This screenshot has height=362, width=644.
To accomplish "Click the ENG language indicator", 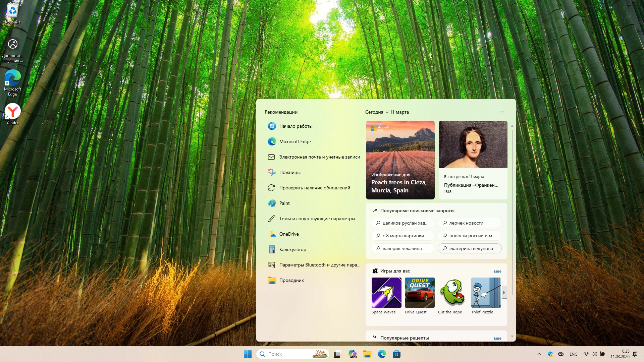I will tap(573, 354).
